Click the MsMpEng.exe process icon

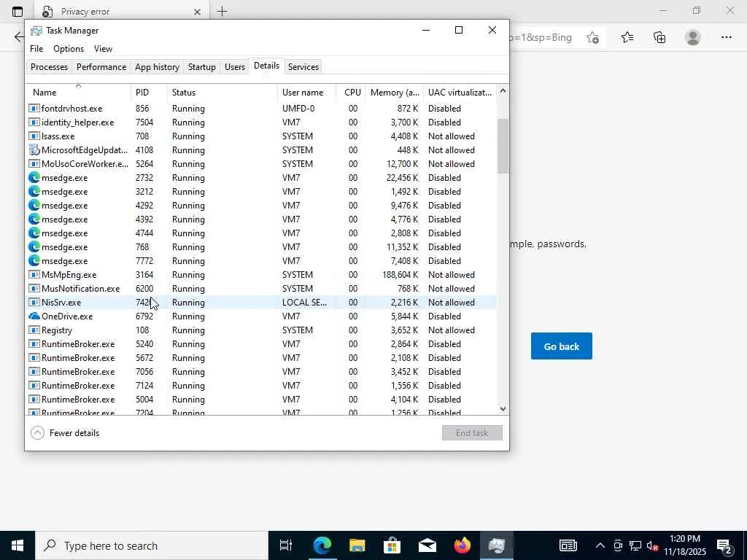[x=34, y=275]
